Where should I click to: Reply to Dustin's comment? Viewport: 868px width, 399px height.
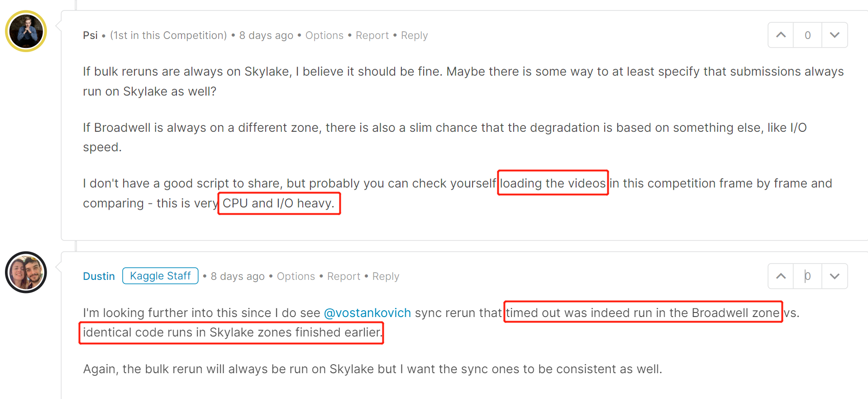click(386, 276)
